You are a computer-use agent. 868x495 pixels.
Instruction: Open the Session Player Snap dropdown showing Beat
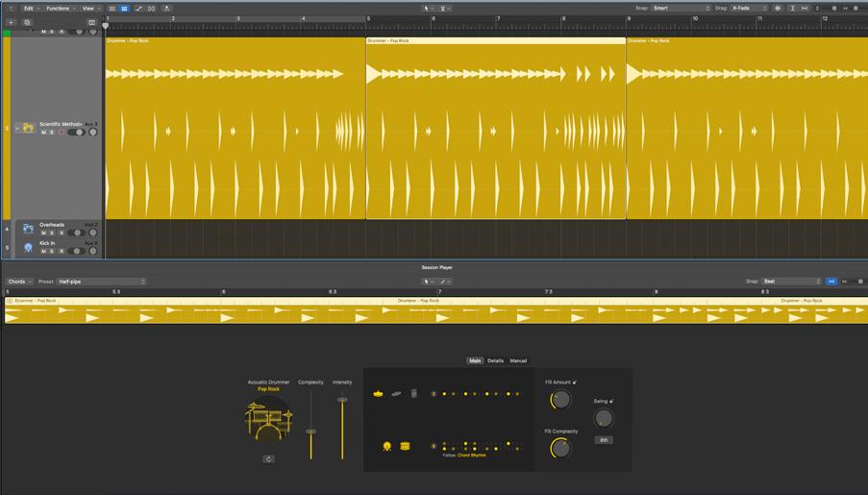click(791, 282)
